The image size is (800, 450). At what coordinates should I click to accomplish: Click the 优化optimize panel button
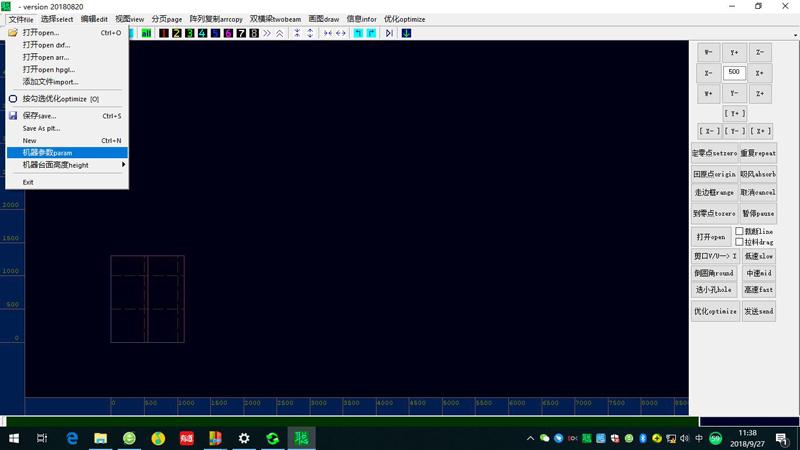[x=715, y=311]
